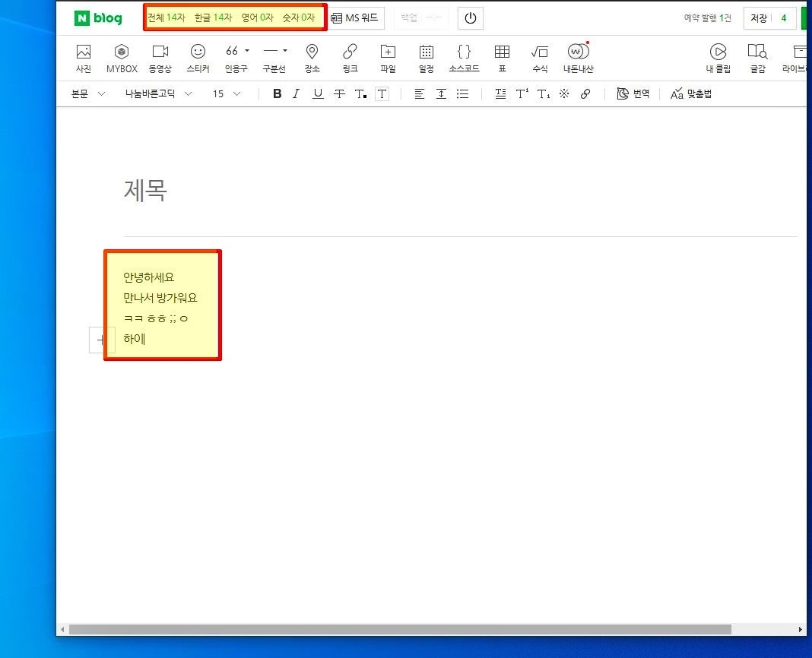
Task: Open the 나눔바른고딕 font dropdown
Action: 158,93
